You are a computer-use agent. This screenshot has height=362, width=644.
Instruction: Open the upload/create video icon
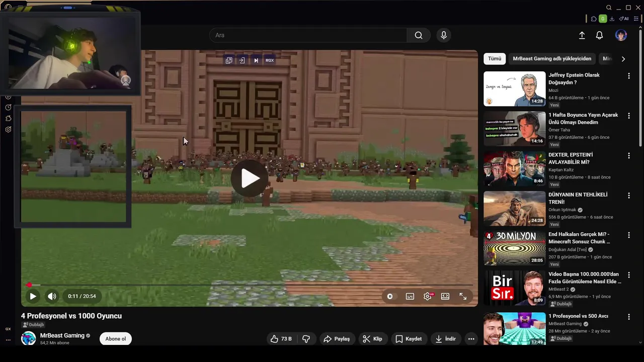582,35
